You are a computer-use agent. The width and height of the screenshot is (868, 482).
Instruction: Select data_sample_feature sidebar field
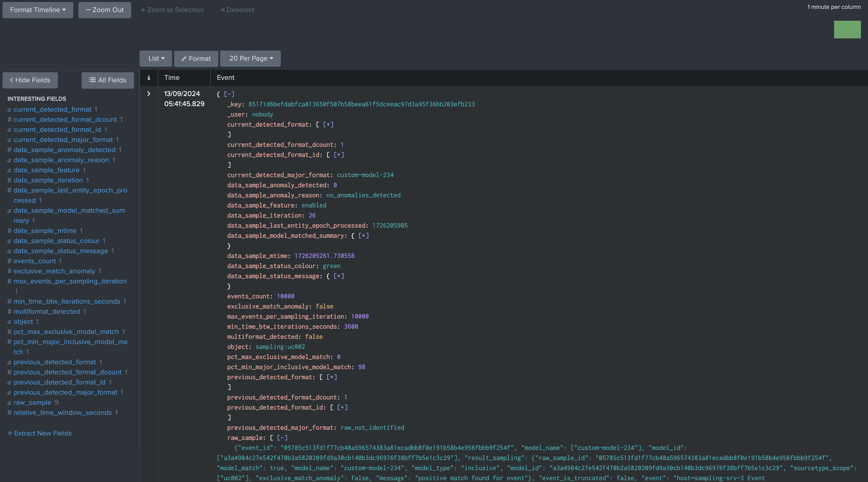pos(47,170)
